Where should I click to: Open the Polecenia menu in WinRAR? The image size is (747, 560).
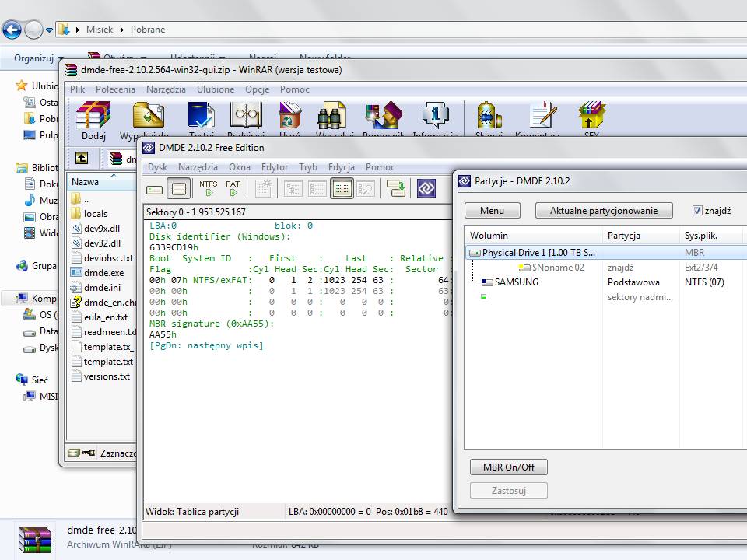(x=115, y=89)
